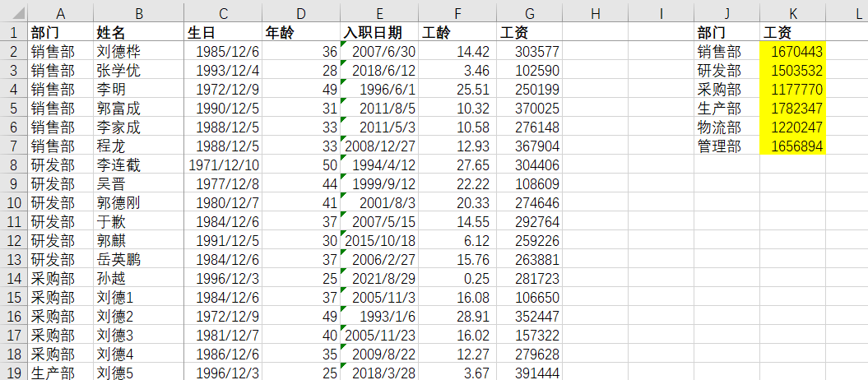Image resolution: width=868 pixels, height=380 pixels.
Task: Select column D header
Action: (301, 12)
